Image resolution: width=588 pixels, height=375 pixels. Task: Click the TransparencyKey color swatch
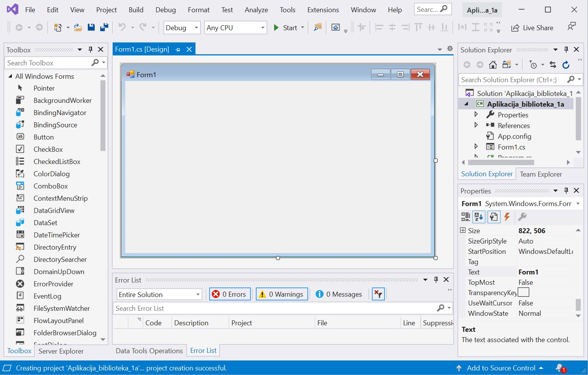(x=523, y=292)
